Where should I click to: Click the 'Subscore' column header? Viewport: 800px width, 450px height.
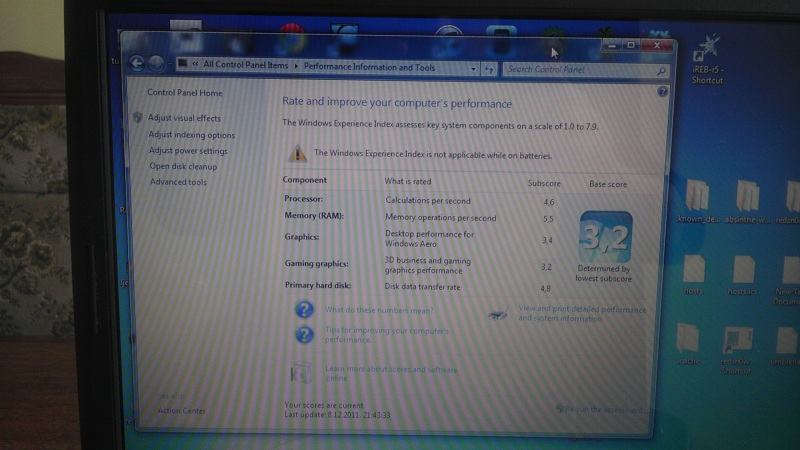pyautogui.click(x=544, y=183)
